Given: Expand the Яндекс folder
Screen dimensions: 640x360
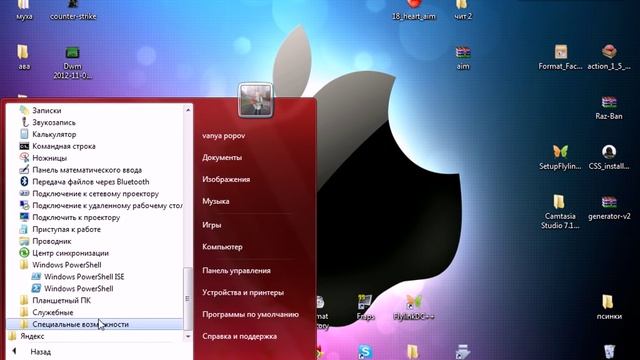Looking at the screenshot, I should 32,336.
